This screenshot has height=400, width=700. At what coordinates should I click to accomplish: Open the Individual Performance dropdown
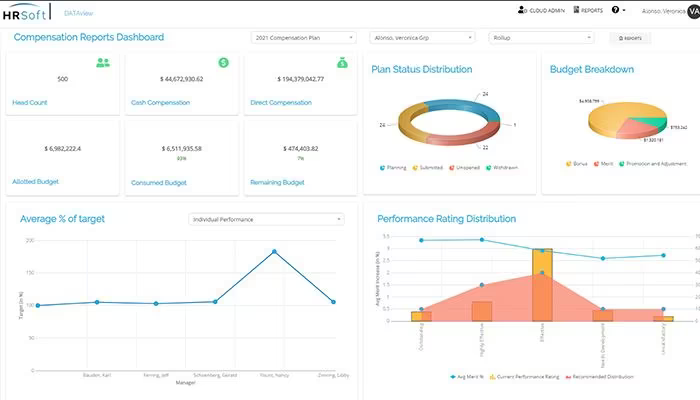click(x=267, y=219)
